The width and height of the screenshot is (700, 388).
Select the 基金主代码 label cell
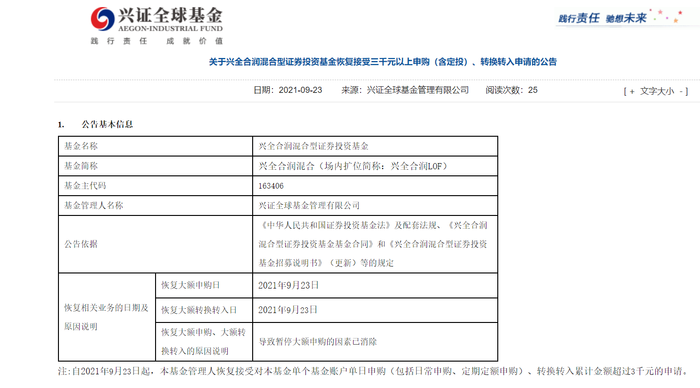coord(155,185)
